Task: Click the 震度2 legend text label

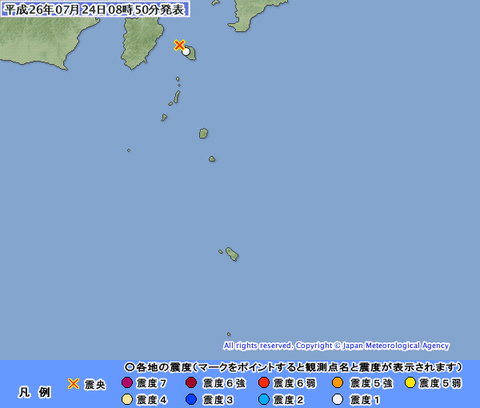Action: pos(288,400)
